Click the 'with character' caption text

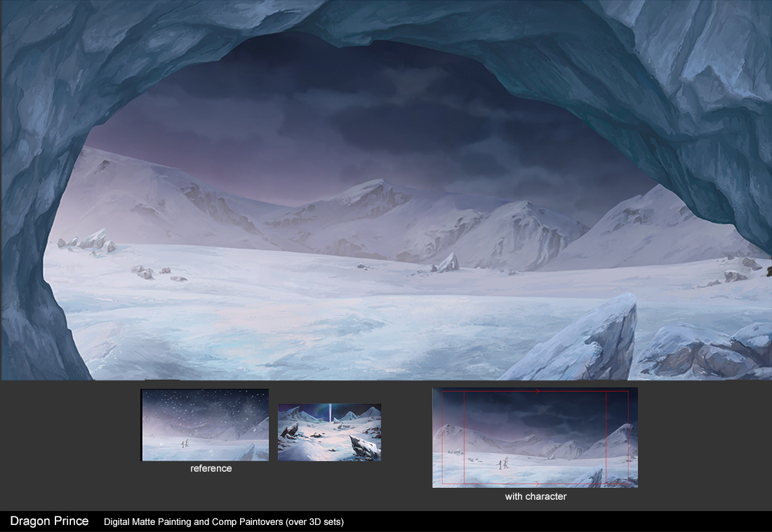coord(535,496)
